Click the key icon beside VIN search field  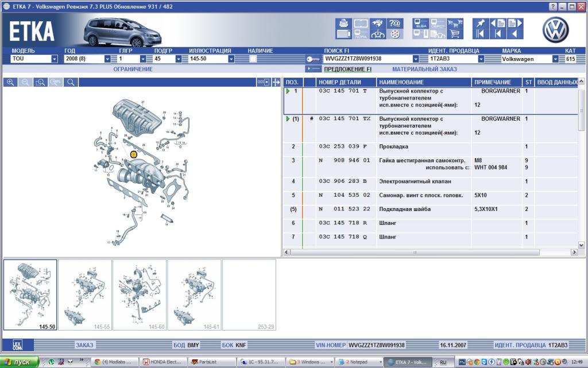pos(313,59)
